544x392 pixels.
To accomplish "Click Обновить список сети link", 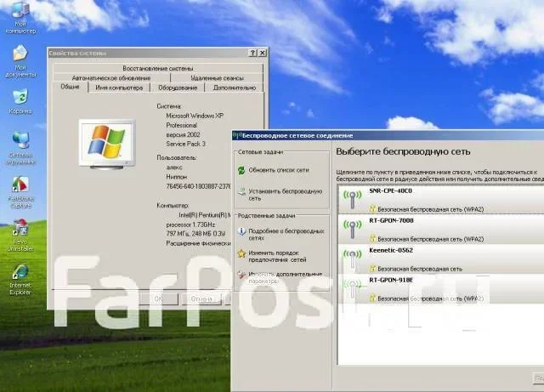I will (279, 170).
